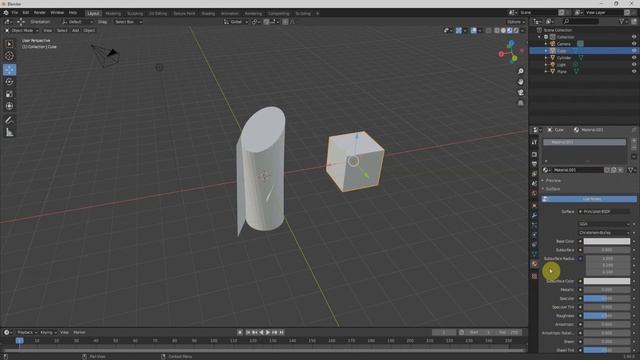Select the Measure ruler tool

coord(9,132)
